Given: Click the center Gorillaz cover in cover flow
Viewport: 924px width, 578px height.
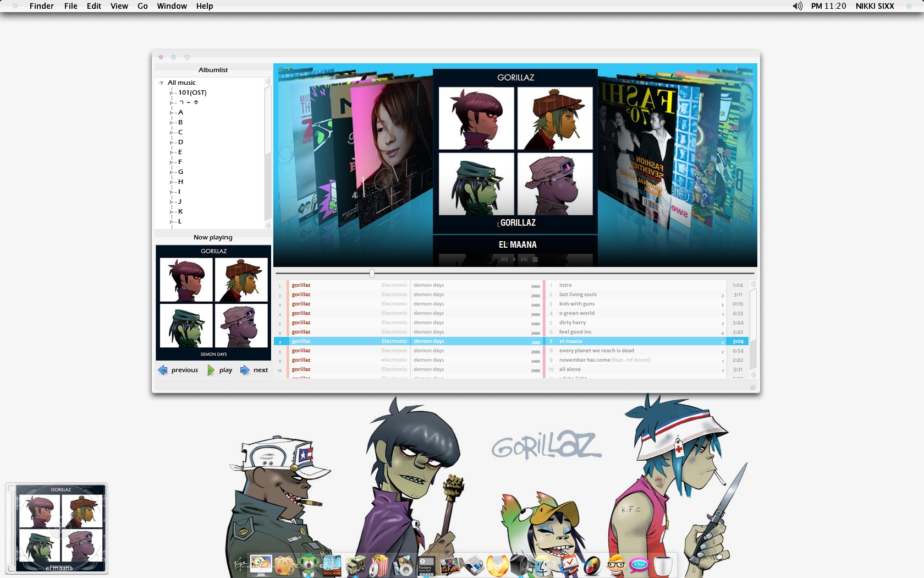Looking at the screenshot, I should tap(515, 151).
